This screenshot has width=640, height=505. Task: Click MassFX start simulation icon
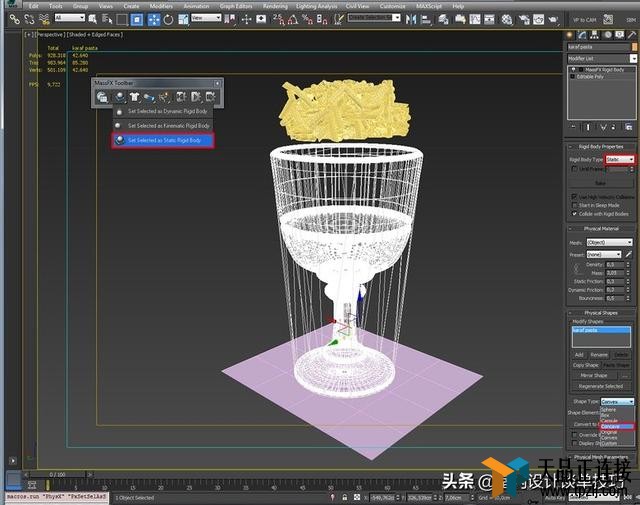[x=196, y=97]
